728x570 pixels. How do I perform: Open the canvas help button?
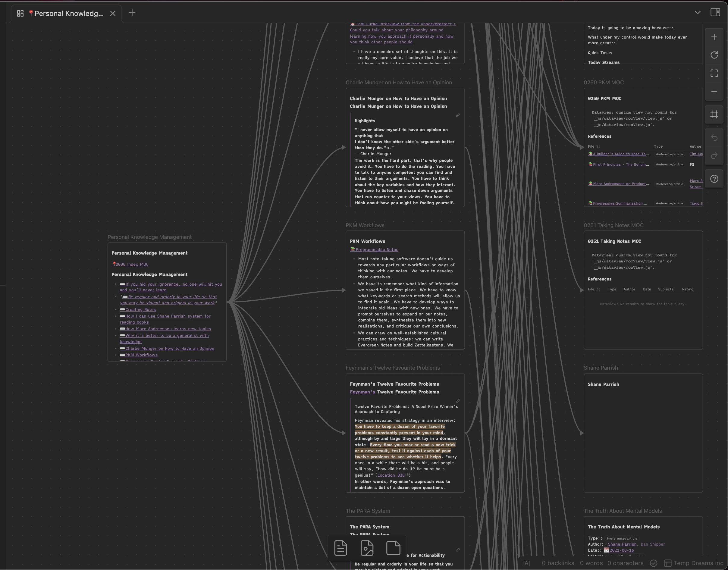click(x=714, y=179)
